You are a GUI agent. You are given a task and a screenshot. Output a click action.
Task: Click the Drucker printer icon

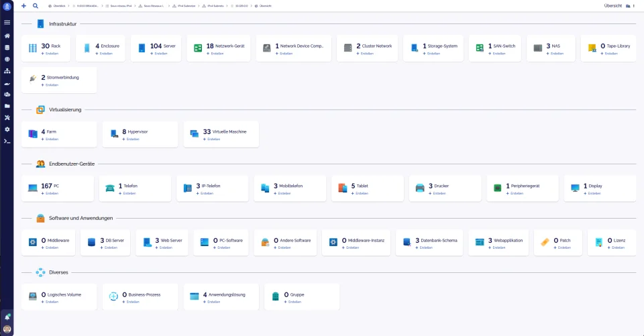click(420, 188)
